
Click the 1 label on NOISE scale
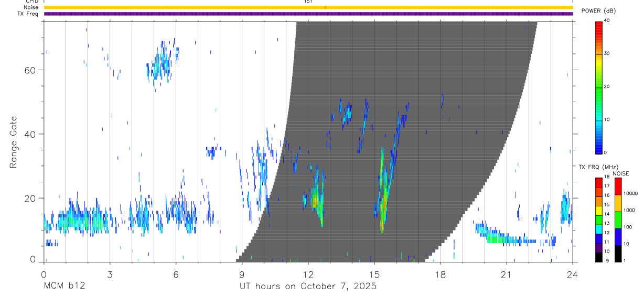click(625, 260)
